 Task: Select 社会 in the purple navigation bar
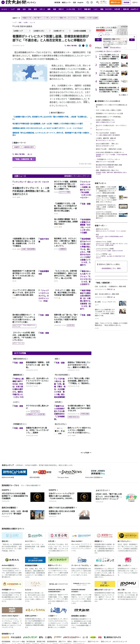click(24, 9)
